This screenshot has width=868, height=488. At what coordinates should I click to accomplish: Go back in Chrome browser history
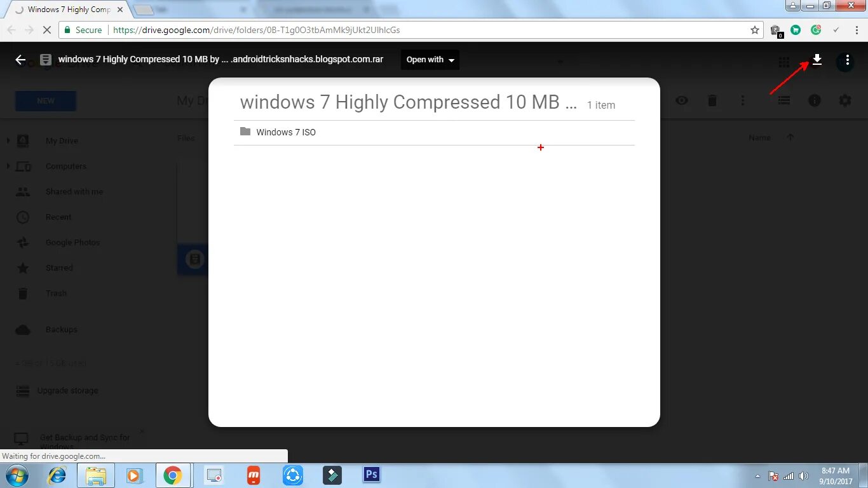click(x=11, y=30)
